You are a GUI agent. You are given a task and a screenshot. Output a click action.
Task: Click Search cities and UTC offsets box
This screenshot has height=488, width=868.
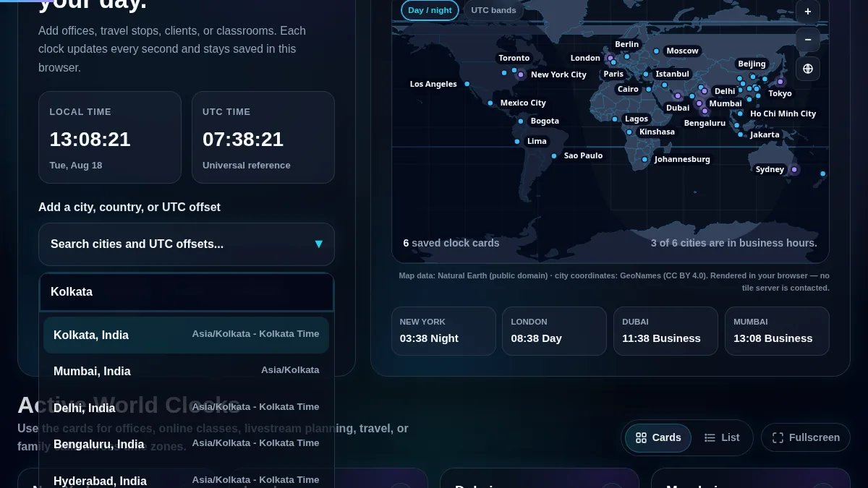pos(187,244)
